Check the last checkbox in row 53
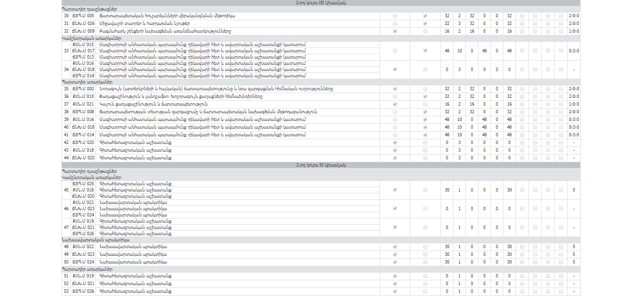Screen dimensions: 644x299 point(561,291)
